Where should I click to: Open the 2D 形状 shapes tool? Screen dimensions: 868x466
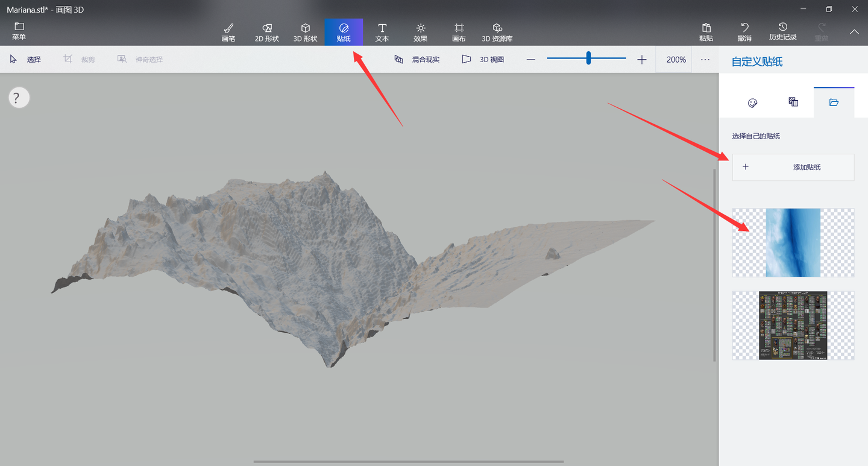tap(267, 32)
